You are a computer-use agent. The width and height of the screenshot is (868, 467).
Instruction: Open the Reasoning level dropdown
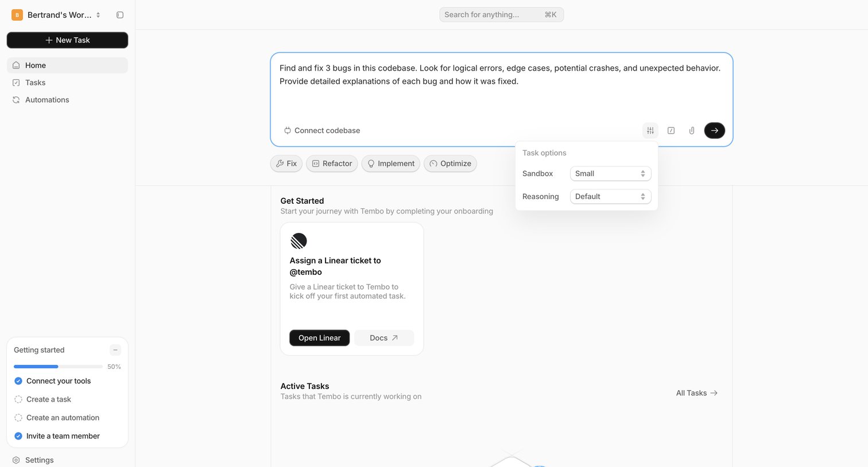[610, 197]
